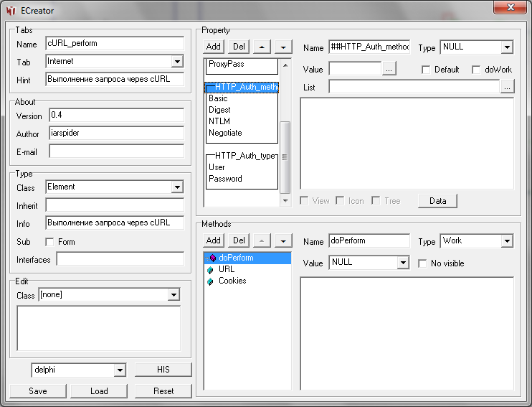The height and width of the screenshot is (407, 532).
Task: Enable the Default checkbox
Action: [426, 70]
